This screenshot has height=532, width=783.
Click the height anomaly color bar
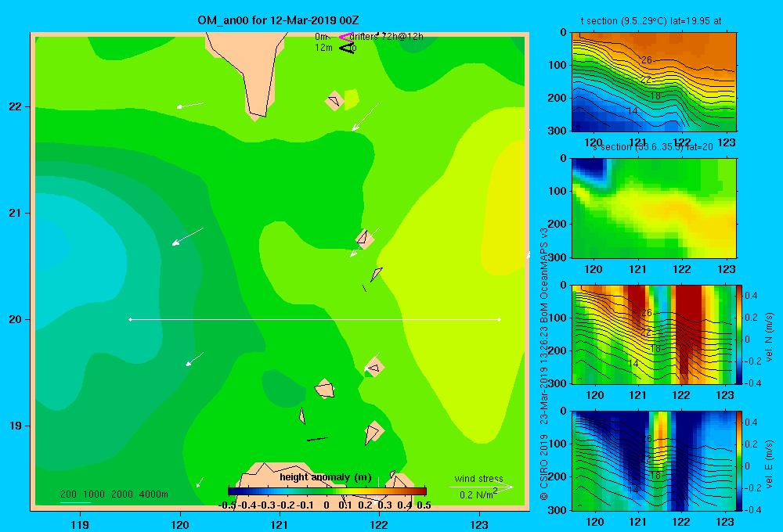(x=327, y=491)
